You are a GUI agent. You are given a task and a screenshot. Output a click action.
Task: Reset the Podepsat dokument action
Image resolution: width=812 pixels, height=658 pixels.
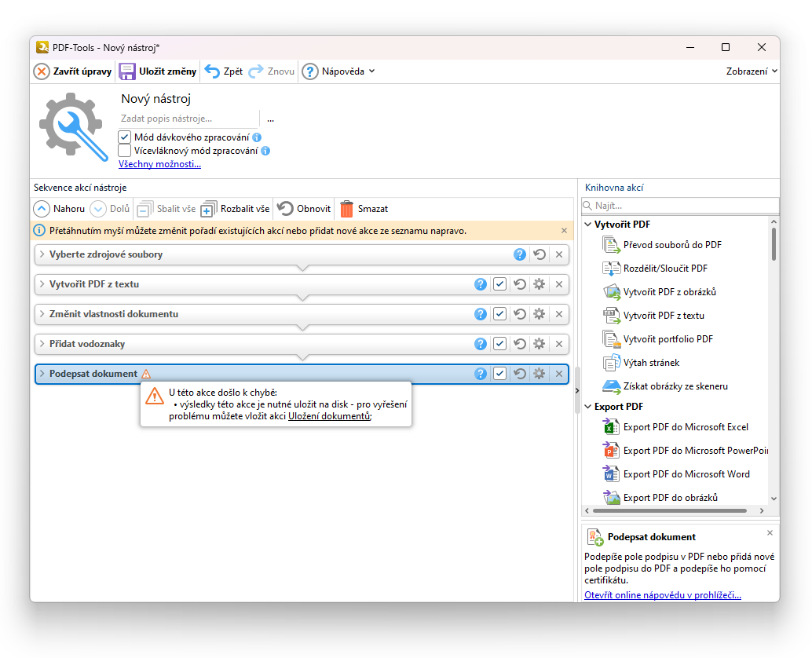[520, 374]
